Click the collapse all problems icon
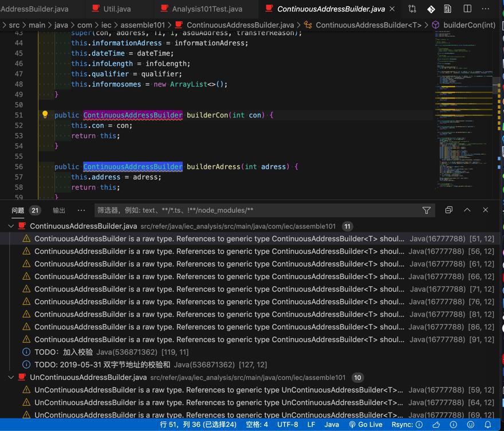The width and height of the screenshot is (504, 431). point(448,210)
